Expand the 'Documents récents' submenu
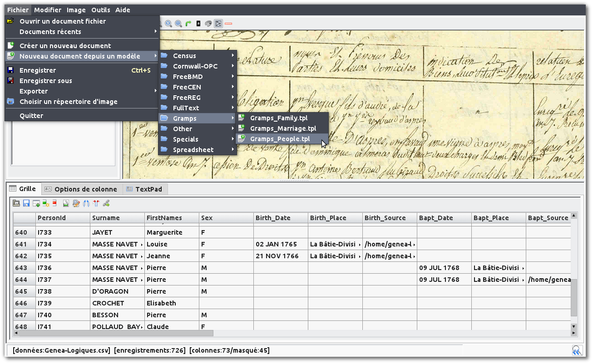Viewport: 593px width, 364px height. (82, 32)
